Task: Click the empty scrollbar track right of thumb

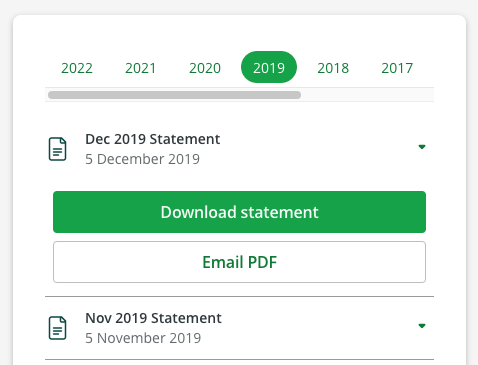Action: coord(367,95)
